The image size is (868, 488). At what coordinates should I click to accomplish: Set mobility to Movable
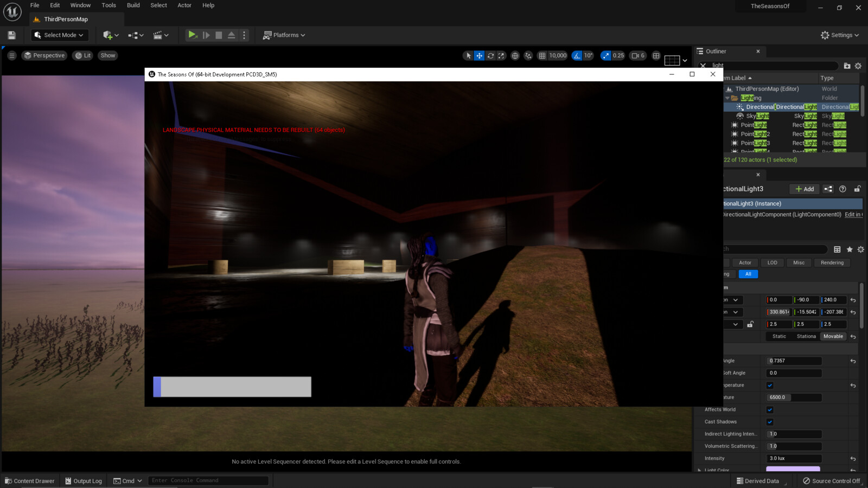[833, 337]
